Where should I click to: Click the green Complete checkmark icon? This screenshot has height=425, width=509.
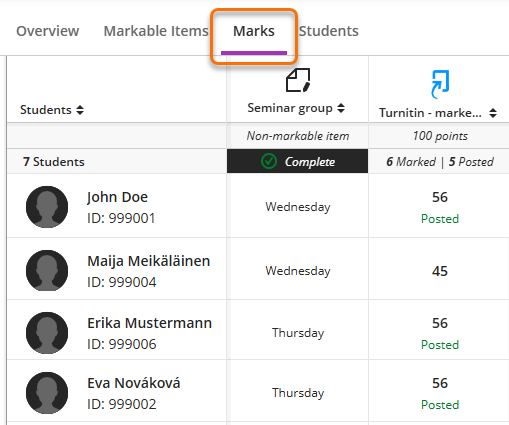point(269,161)
